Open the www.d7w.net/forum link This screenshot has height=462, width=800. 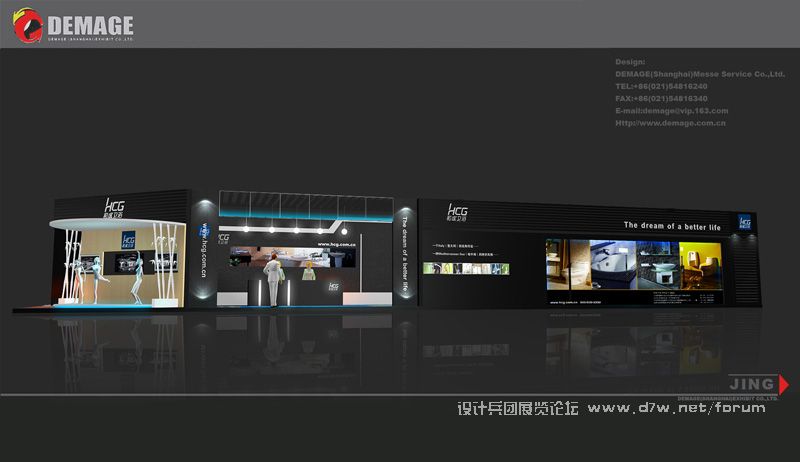(x=676, y=407)
